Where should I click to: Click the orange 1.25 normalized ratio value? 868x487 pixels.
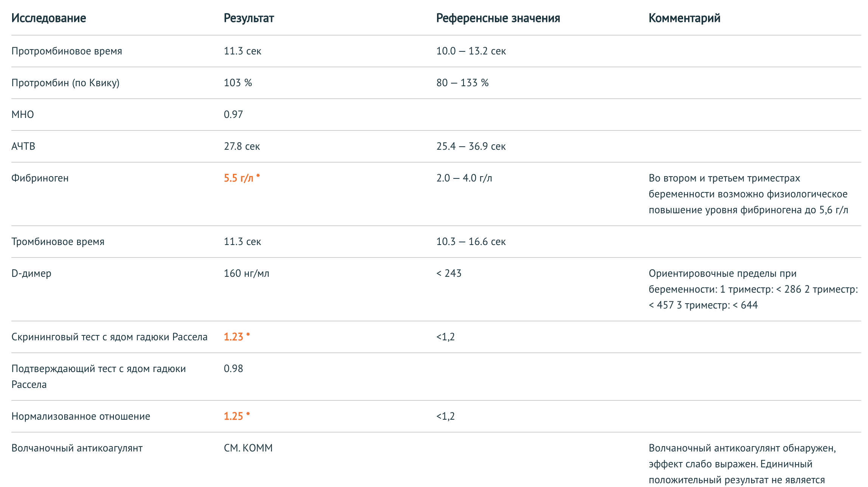click(237, 416)
